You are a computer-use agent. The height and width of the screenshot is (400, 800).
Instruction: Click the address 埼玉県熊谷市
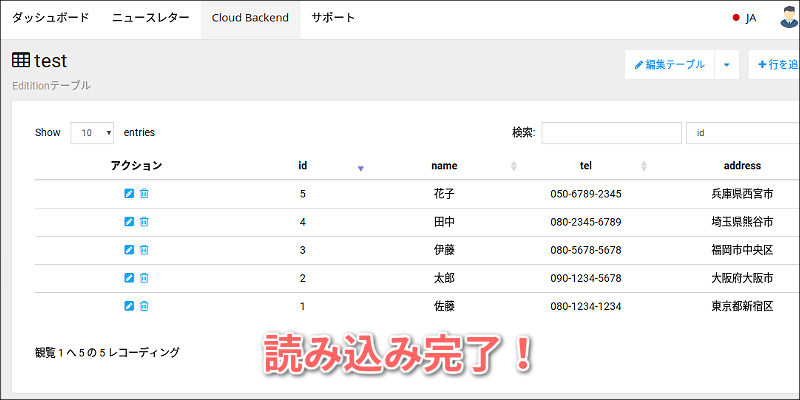point(742,222)
